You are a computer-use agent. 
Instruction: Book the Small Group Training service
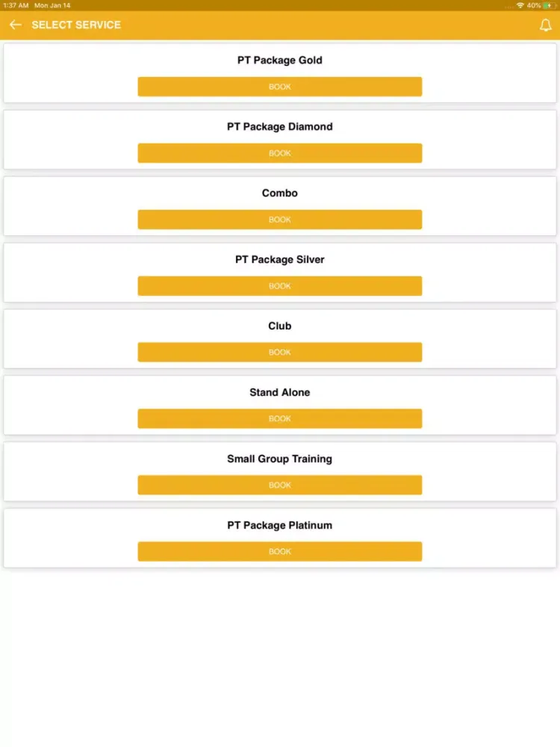point(280,485)
